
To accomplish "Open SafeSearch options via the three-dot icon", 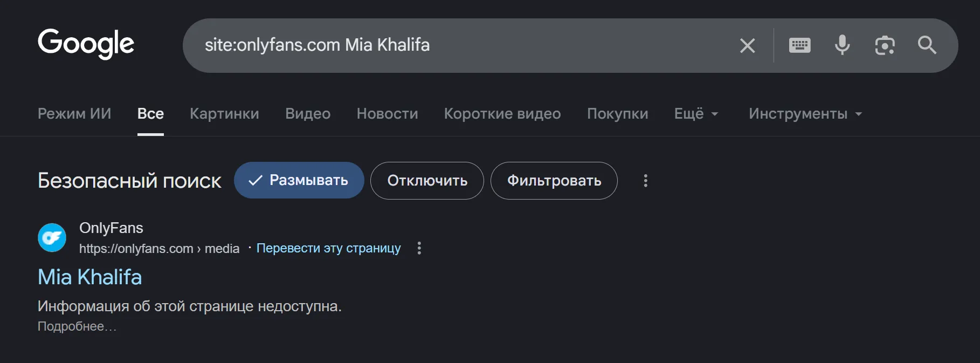I will [x=645, y=181].
